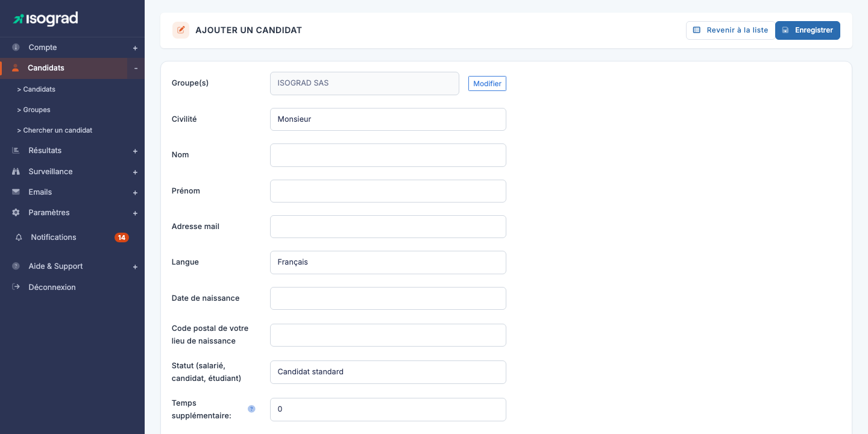This screenshot has height=434, width=868.
Task: Click the Civilité label
Action: [184, 119]
